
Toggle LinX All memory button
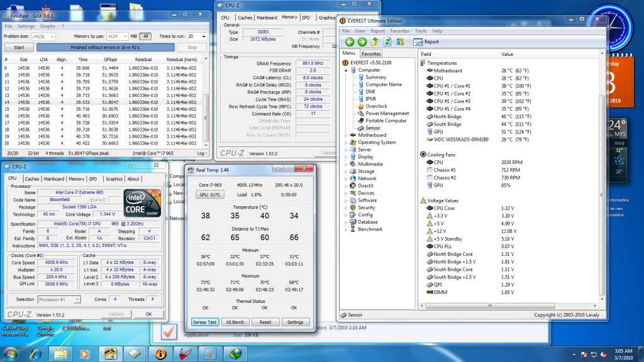coord(145,36)
